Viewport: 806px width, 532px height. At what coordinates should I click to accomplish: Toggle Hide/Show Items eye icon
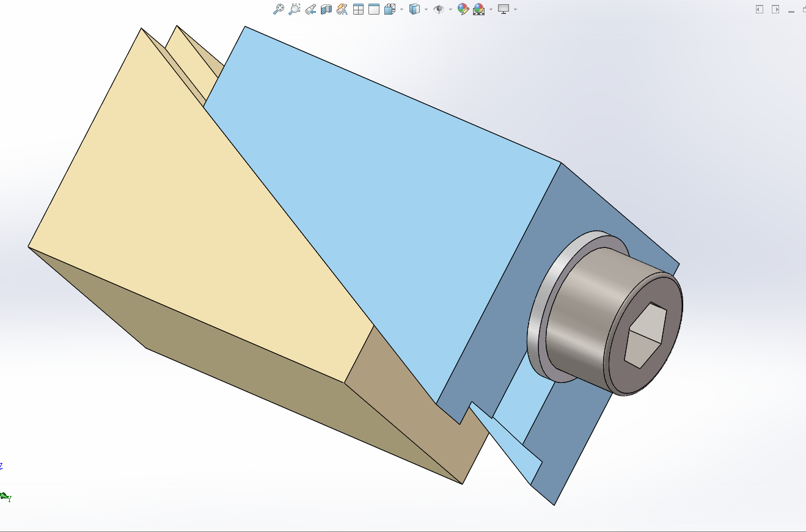coord(439,9)
